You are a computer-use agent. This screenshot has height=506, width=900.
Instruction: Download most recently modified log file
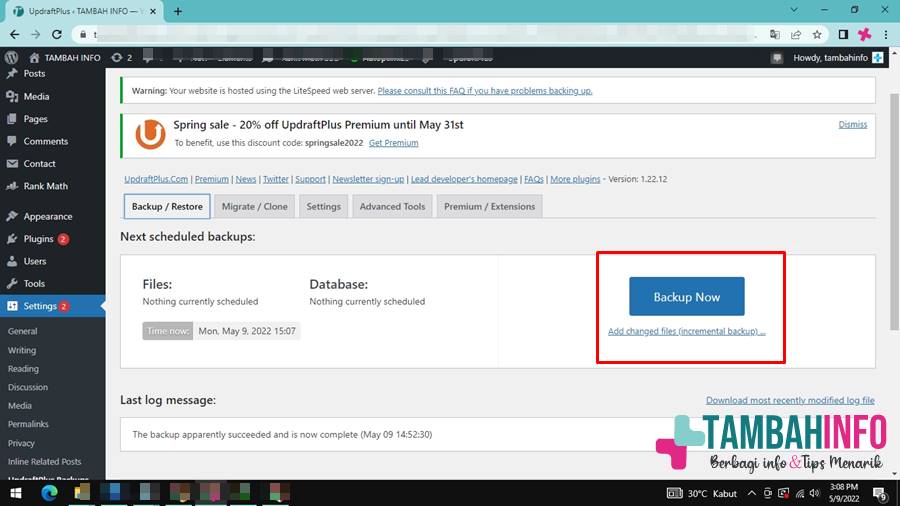(x=790, y=400)
